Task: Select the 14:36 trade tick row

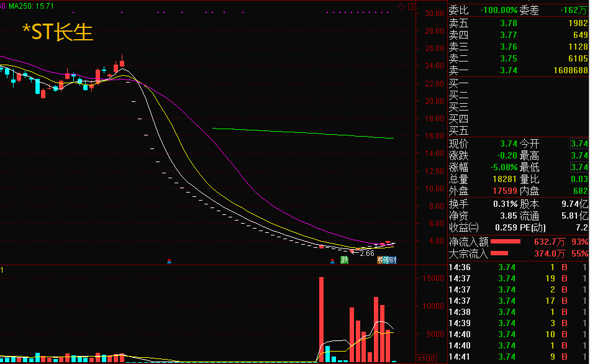Action: [x=518, y=268]
